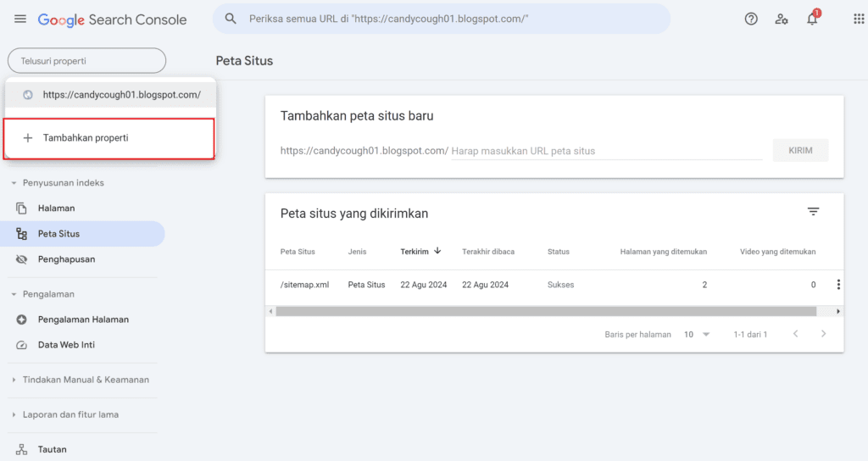
Task: Click the 1-1 dari 1 pagination text
Action: coord(750,334)
